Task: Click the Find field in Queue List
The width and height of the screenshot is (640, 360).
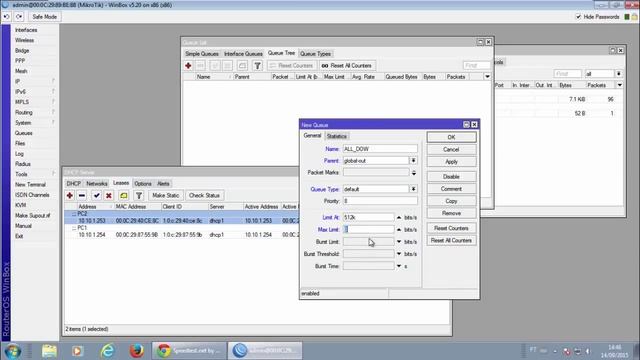Action: 476,65
